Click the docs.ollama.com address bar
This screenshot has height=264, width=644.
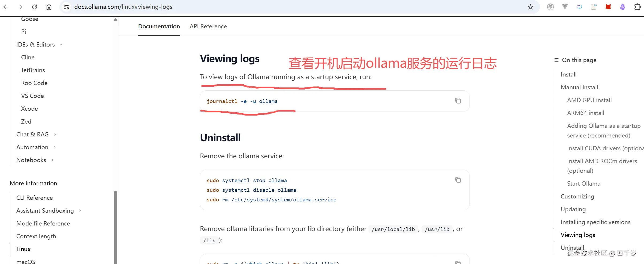[123, 7]
